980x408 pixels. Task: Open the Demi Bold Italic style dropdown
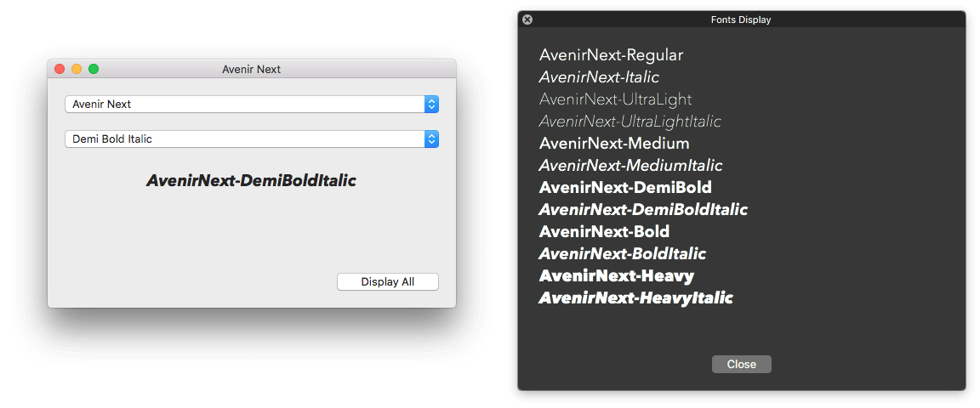[252, 139]
